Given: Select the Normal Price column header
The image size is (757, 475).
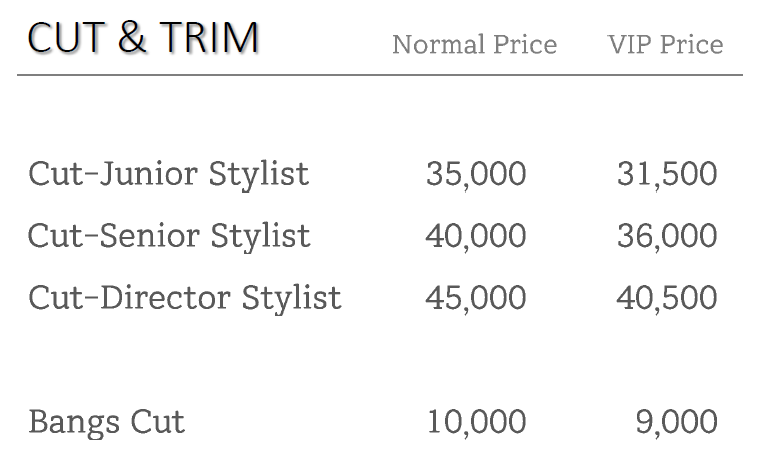Looking at the screenshot, I should point(474,45).
